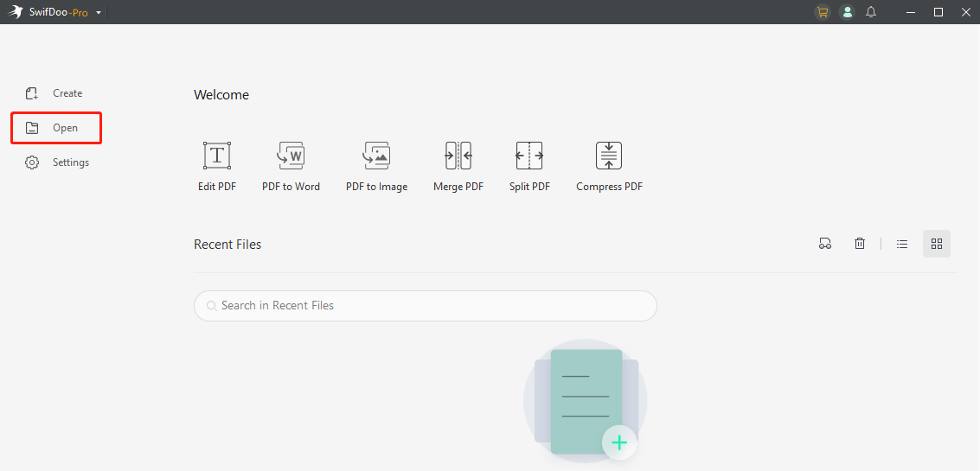980x471 pixels.
Task: Click the green plus add-file button
Action: pyautogui.click(x=619, y=442)
